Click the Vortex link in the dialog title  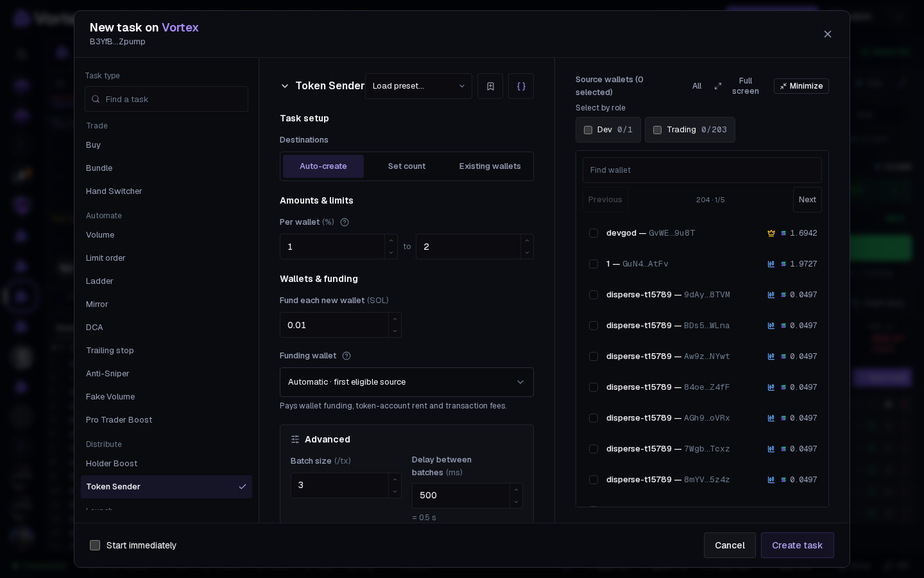[180, 28]
